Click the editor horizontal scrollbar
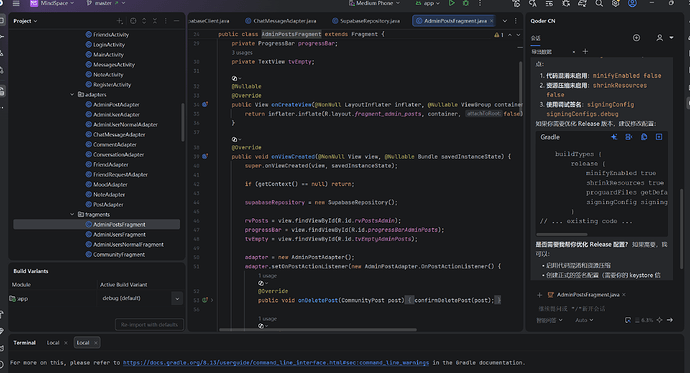 318,329
